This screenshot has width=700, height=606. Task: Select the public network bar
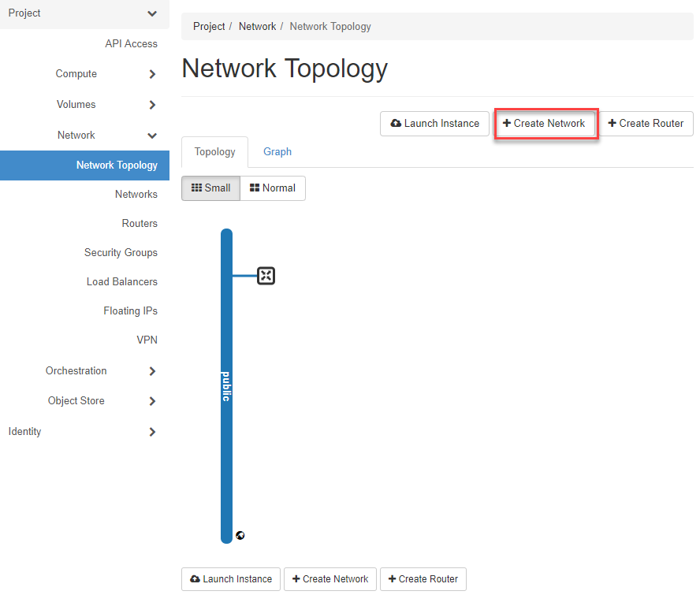226,386
